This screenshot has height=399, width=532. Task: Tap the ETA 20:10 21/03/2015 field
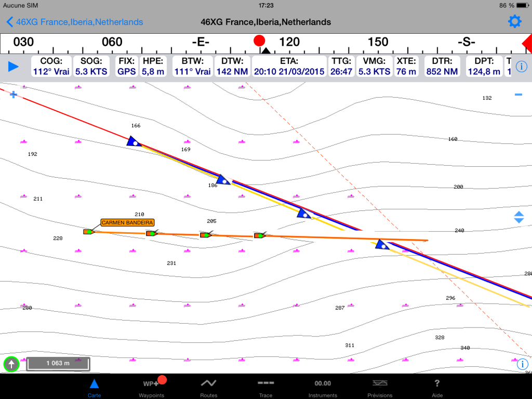(289, 66)
